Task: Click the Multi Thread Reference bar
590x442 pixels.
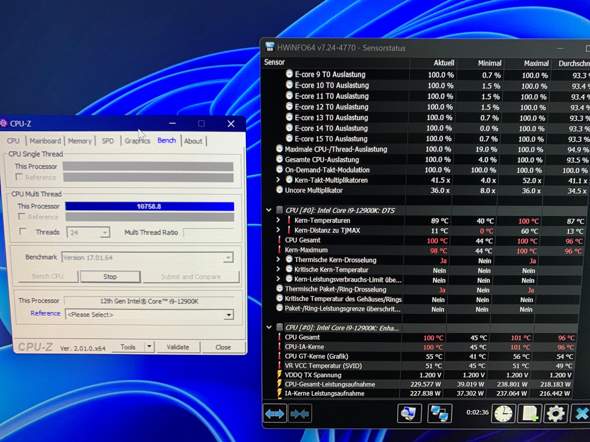Action: click(150, 217)
